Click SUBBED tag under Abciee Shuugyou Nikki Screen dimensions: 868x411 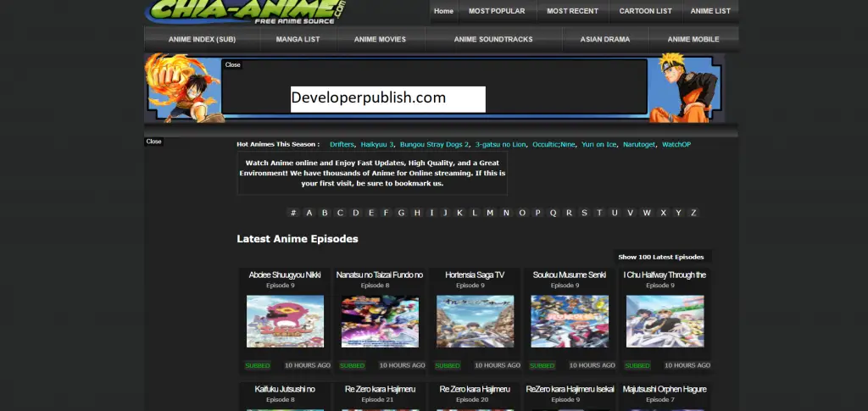(x=258, y=365)
